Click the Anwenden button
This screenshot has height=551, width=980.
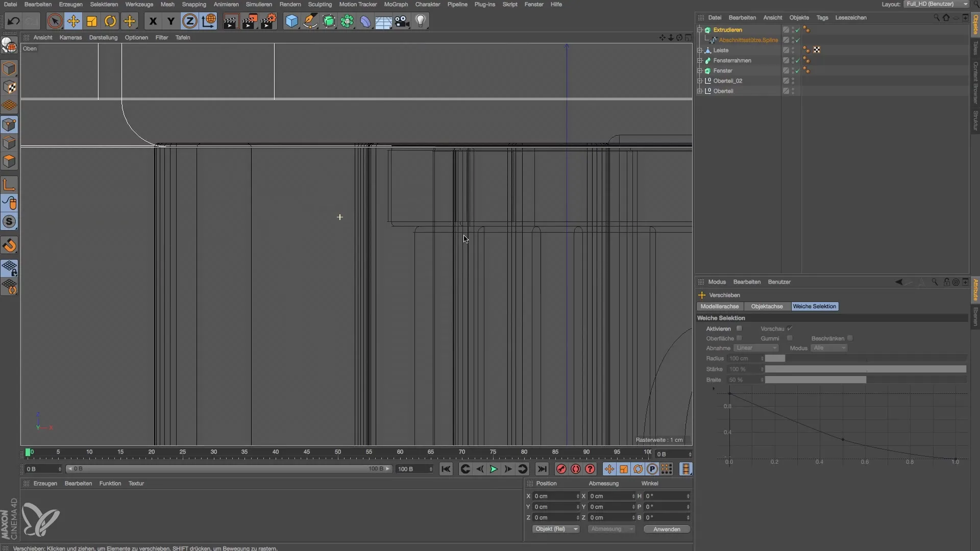tap(667, 530)
